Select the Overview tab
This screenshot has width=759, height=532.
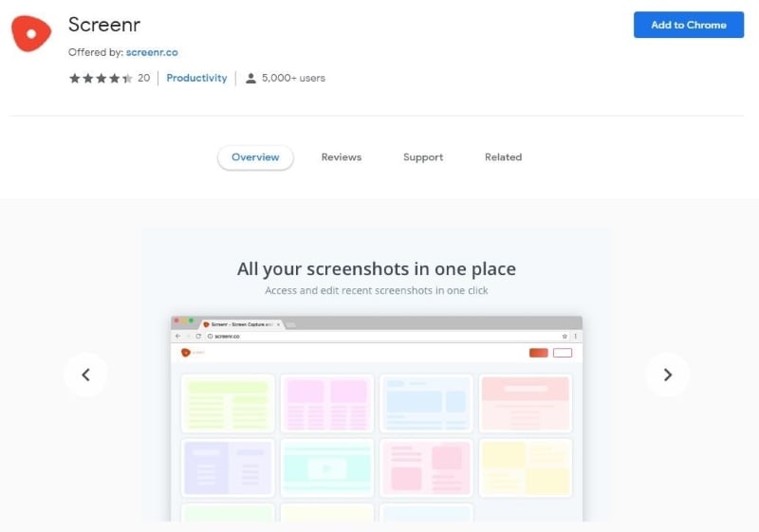pos(255,157)
